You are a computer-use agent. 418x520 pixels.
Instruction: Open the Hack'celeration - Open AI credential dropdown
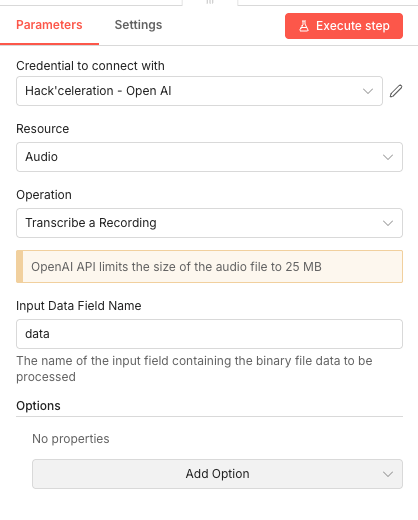point(199,91)
